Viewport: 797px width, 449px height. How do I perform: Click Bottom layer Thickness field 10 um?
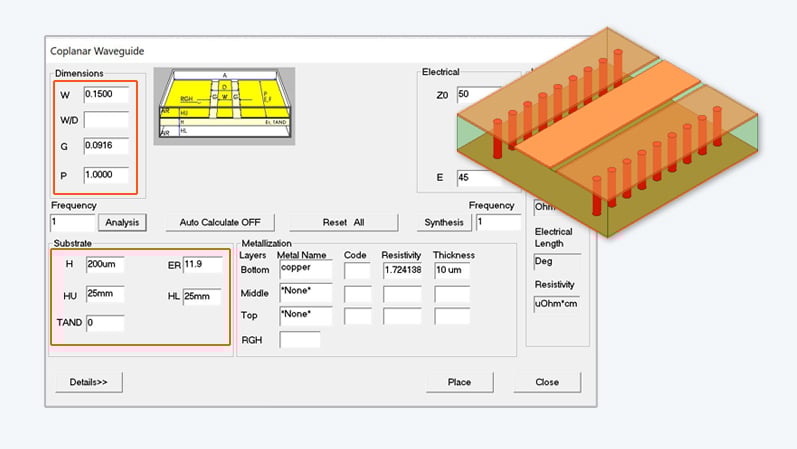(x=452, y=271)
